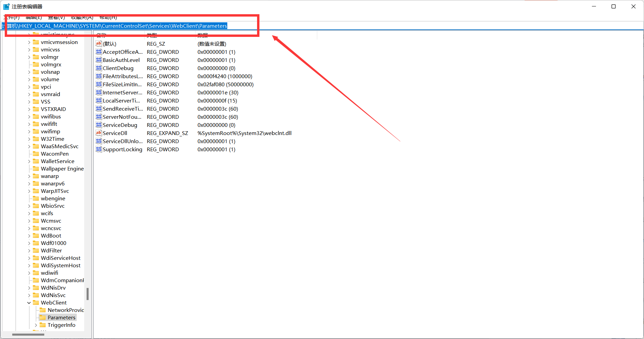
Task: Select the FileSizeLimitIn... value name
Action: 122,84
